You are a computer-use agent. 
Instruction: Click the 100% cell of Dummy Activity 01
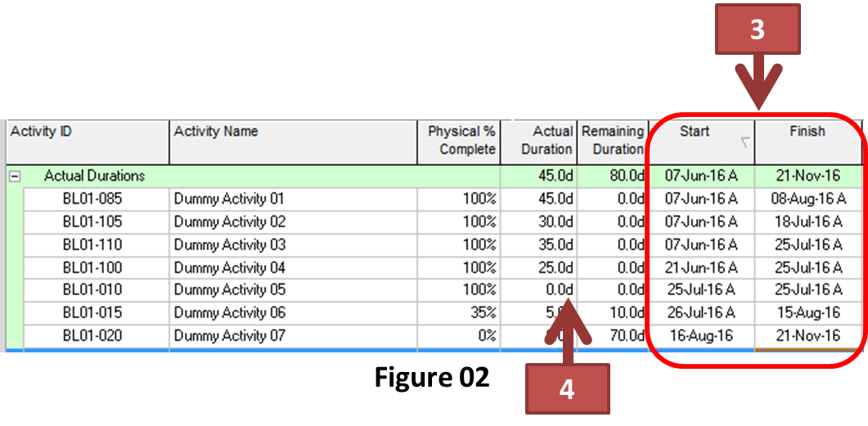[458, 199]
